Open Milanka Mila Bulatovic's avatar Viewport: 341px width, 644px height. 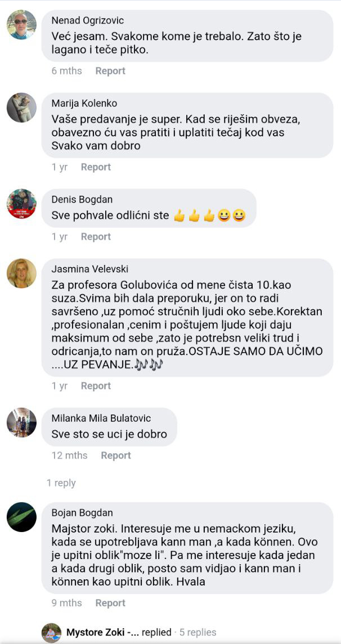coord(22,422)
